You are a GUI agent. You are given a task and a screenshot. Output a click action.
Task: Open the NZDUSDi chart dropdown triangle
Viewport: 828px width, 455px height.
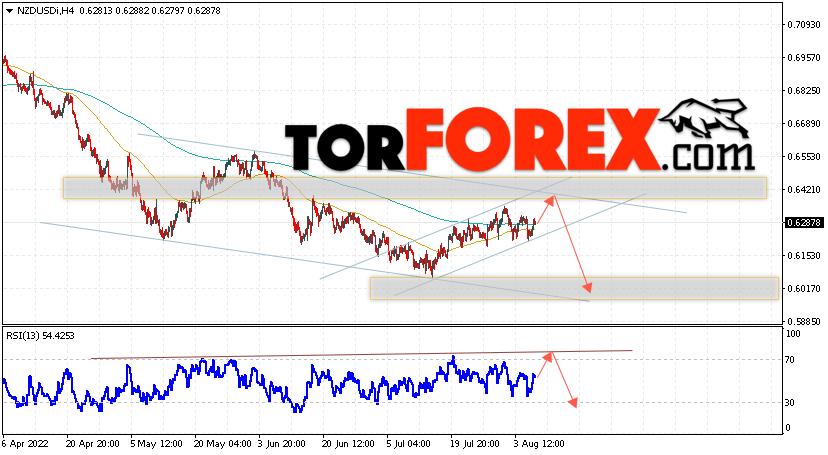click(x=10, y=11)
